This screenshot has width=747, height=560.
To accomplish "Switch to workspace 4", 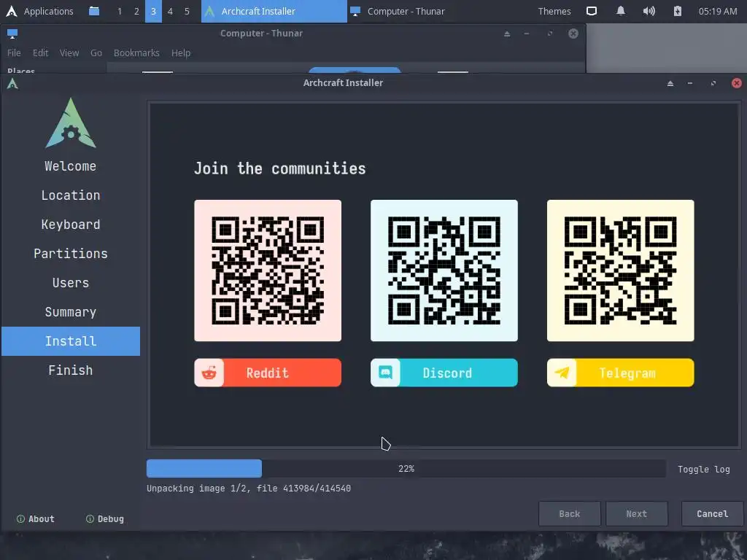I will [170, 11].
